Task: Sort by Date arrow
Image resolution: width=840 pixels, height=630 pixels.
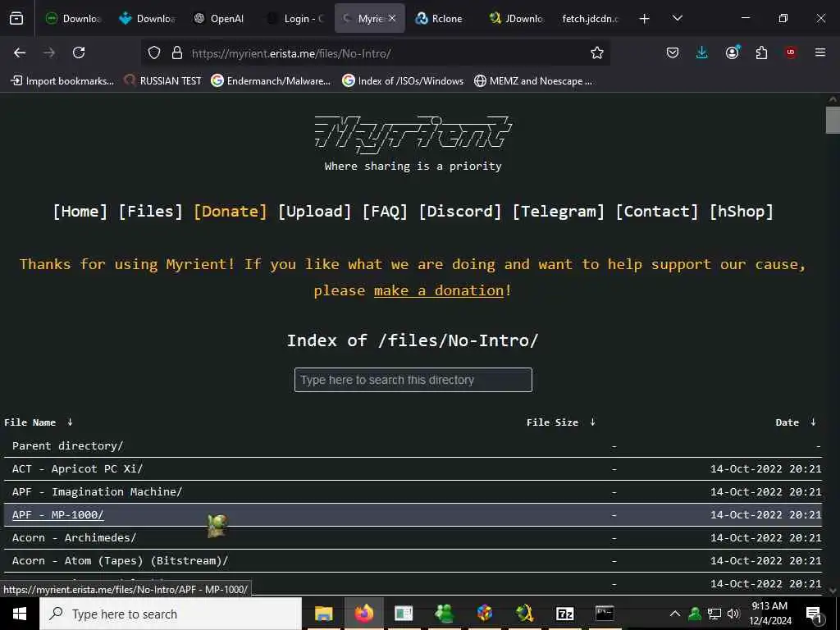Action: (x=813, y=422)
